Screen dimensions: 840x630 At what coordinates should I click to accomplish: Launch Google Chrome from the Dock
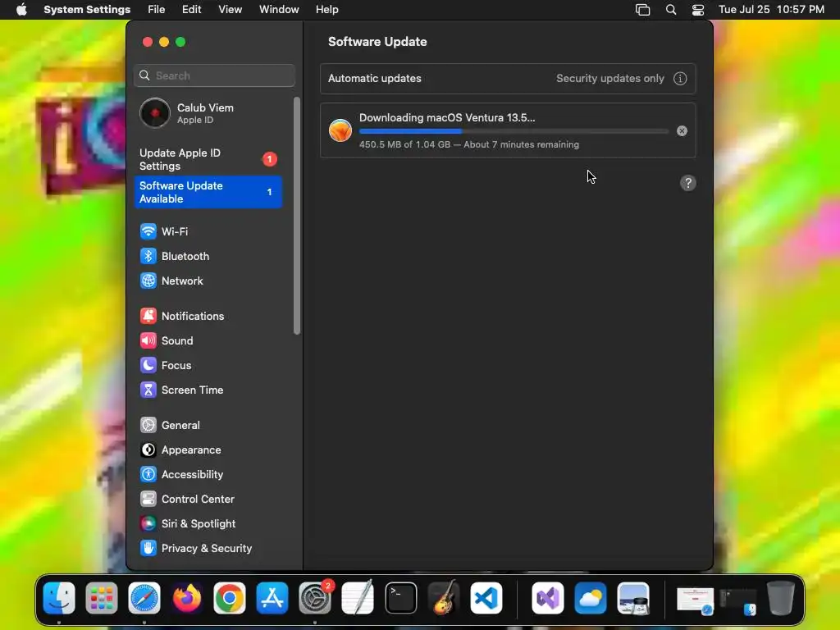(230, 598)
